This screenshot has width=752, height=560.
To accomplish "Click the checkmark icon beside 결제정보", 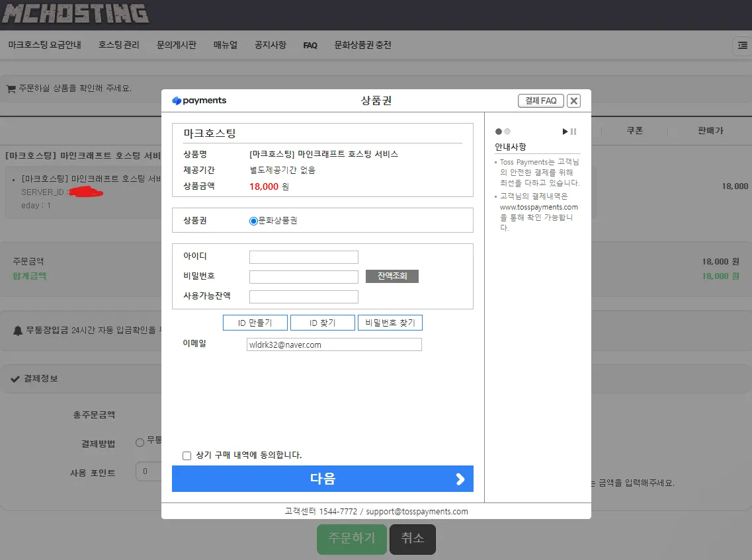I will pyautogui.click(x=15, y=379).
